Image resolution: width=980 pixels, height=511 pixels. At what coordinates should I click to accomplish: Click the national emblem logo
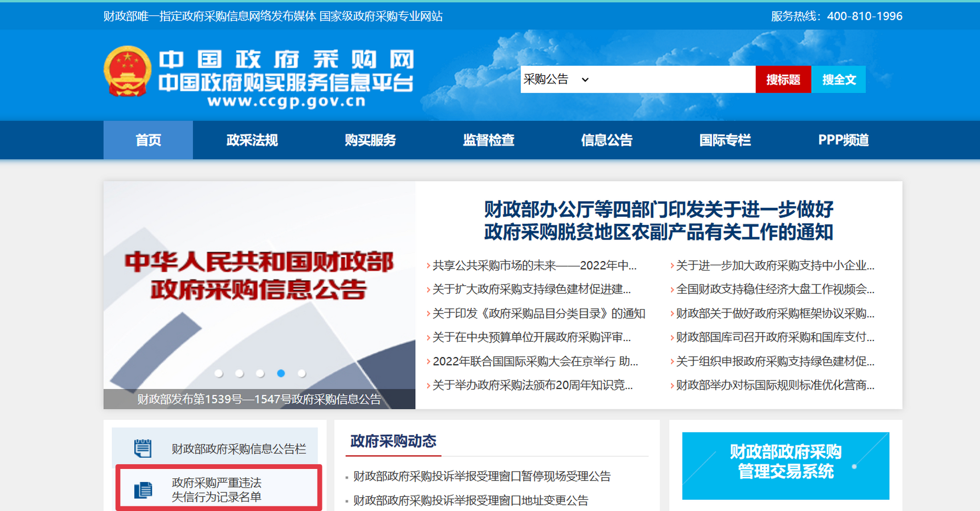(x=127, y=71)
